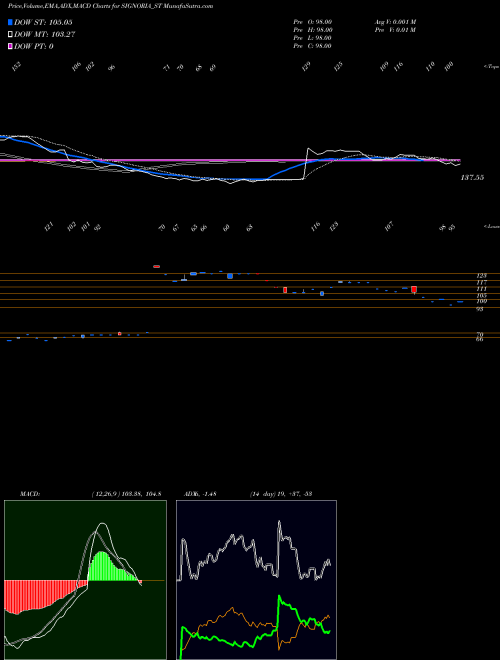
Task: Click the 'Avg V: 0.001 M' volume text
Action: point(395,22)
